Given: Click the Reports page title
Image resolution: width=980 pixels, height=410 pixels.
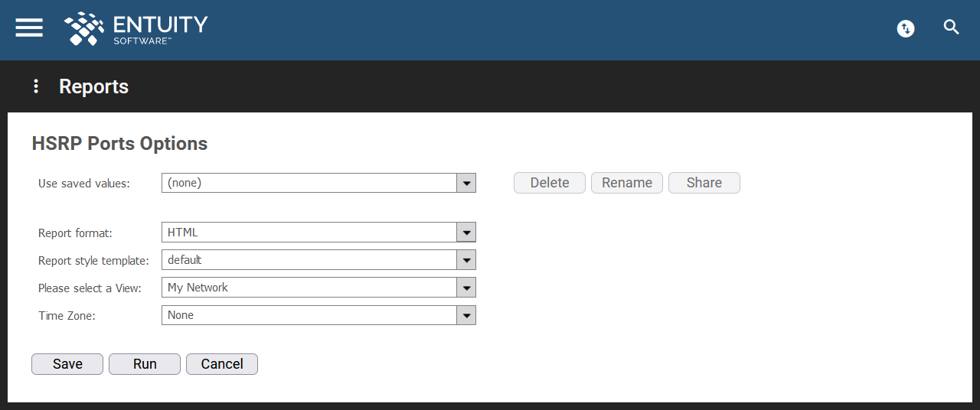Looking at the screenshot, I should [x=93, y=86].
